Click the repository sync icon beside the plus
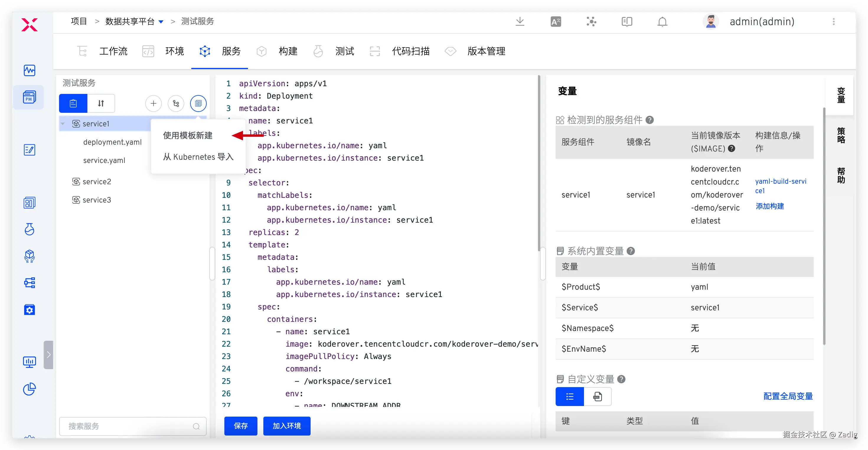 pyautogui.click(x=176, y=103)
